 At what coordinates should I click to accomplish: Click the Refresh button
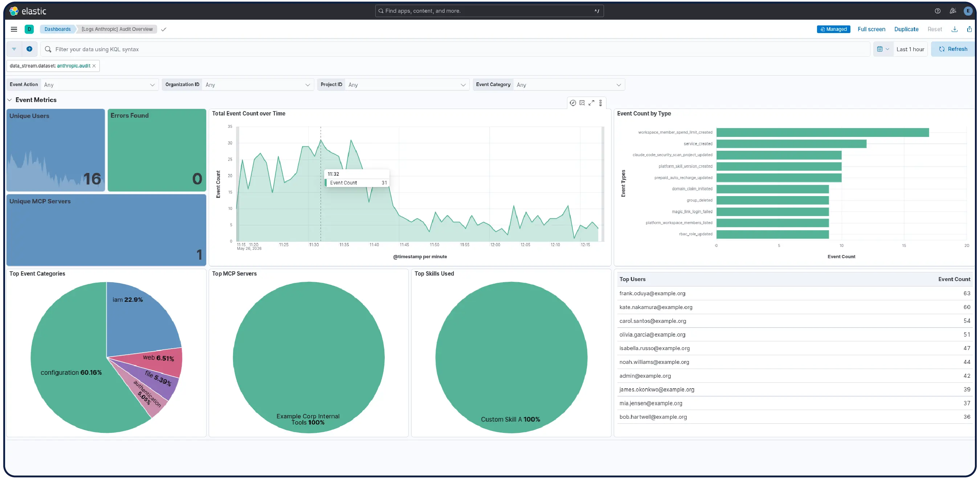click(953, 49)
